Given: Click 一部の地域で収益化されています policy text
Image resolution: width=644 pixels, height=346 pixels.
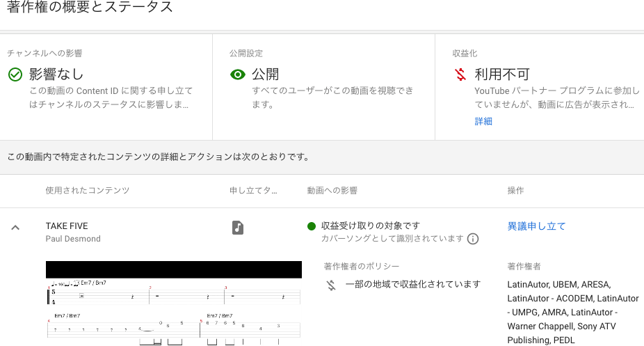Looking at the screenshot, I should point(413,284).
